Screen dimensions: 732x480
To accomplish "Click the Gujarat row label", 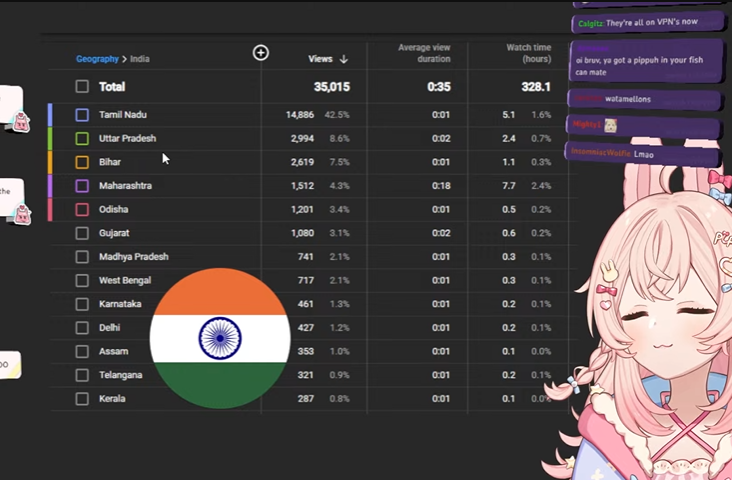I will tap(114, 233).
